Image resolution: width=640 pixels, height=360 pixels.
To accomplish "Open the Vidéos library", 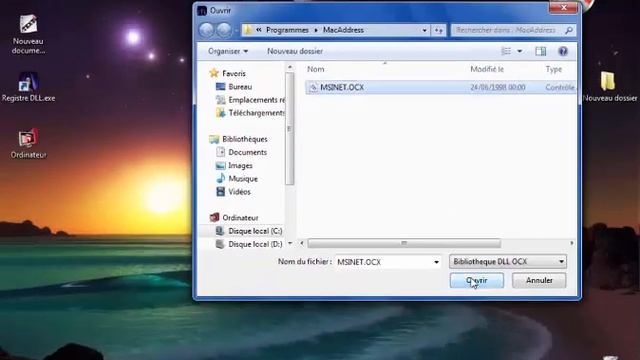I will pyautogui.click(x=239, y=191).
